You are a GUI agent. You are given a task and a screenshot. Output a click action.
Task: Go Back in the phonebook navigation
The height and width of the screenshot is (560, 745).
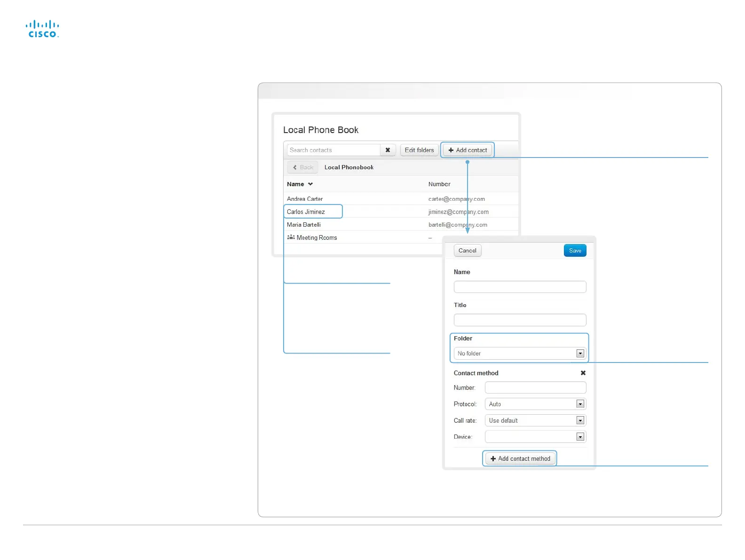coord(303,167)
